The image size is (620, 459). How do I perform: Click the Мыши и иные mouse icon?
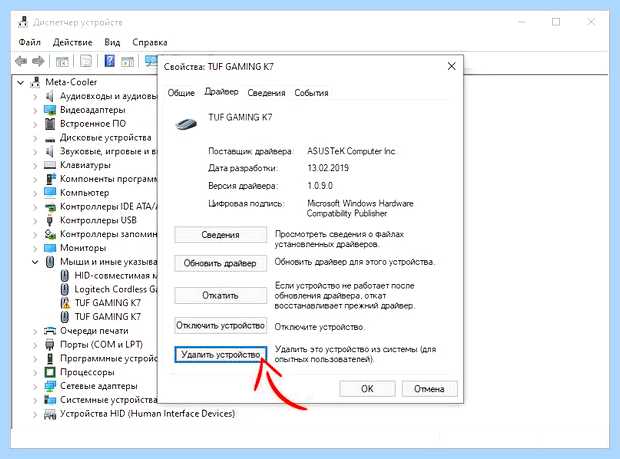tap(50, 262)
